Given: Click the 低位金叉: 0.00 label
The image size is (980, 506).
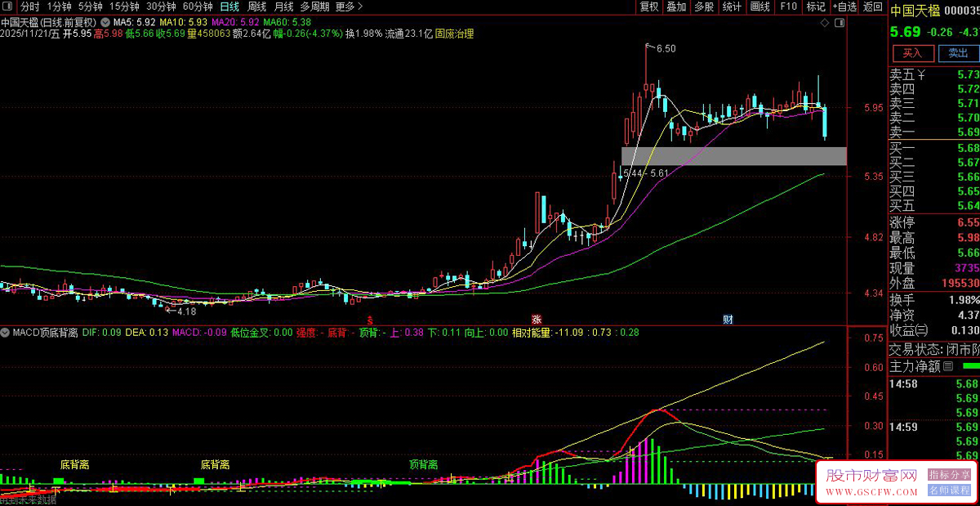Looking at the screenshot, I should pos(261,333).
